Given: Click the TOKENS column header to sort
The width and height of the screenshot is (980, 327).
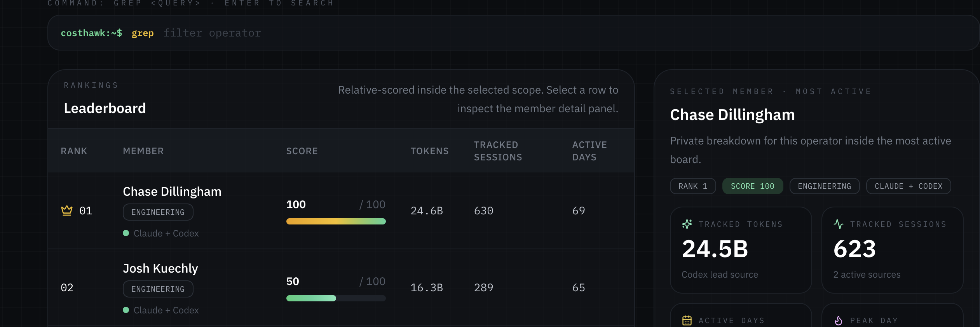Looking at the screenshot, I should coord(430,151).
